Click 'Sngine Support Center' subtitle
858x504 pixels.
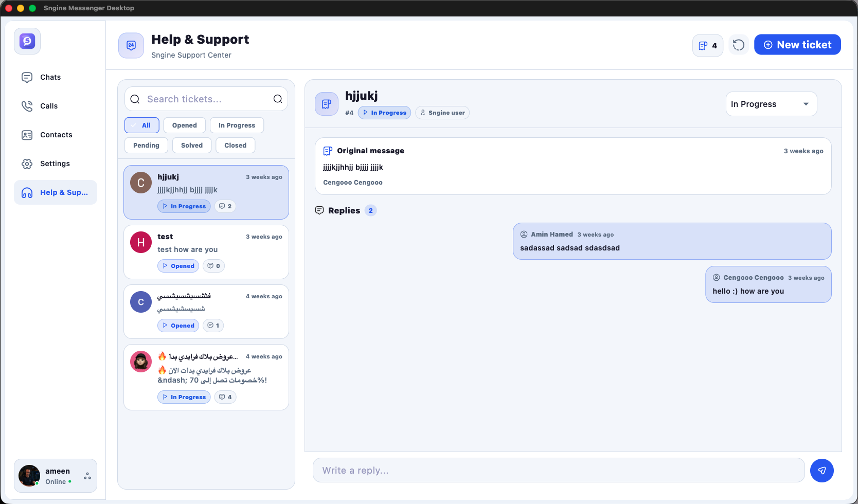point(191,55)
